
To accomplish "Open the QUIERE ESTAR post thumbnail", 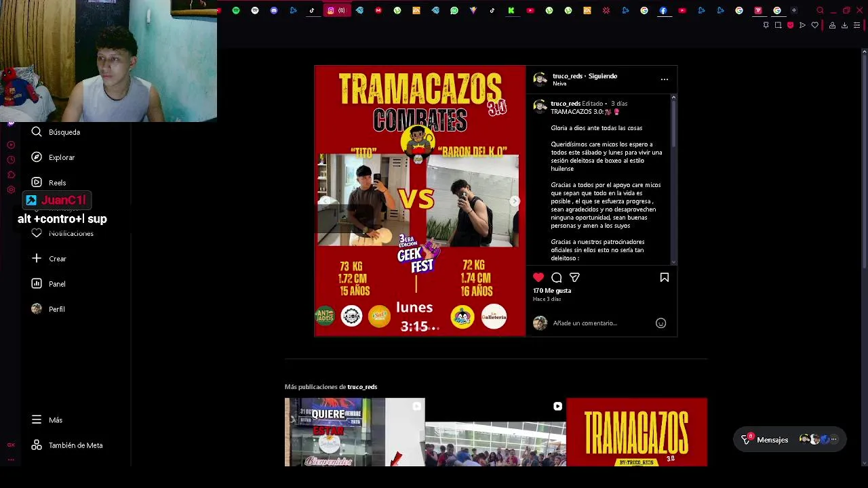I will (x=355, y=432).
